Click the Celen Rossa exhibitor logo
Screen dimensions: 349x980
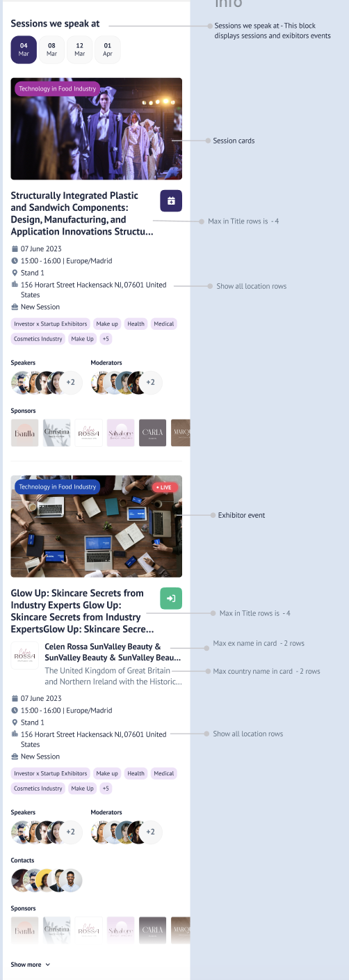pyautogui.click(x=25, y=656)
